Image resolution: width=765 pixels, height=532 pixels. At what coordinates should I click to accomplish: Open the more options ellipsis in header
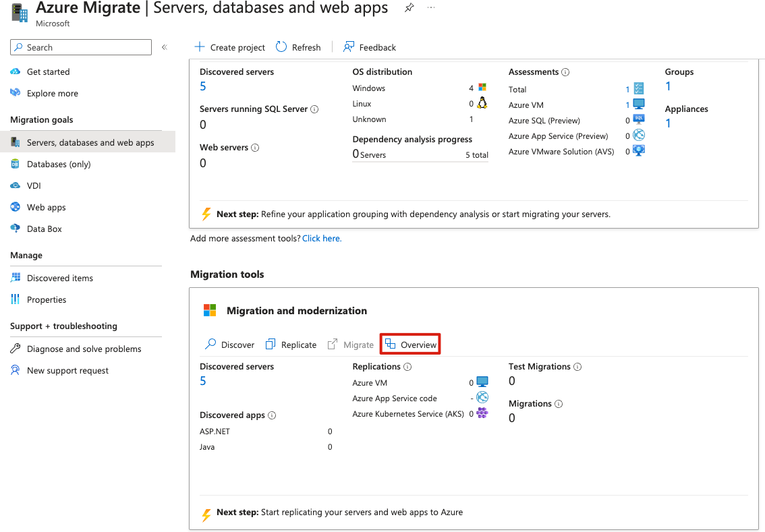(431, 8)
